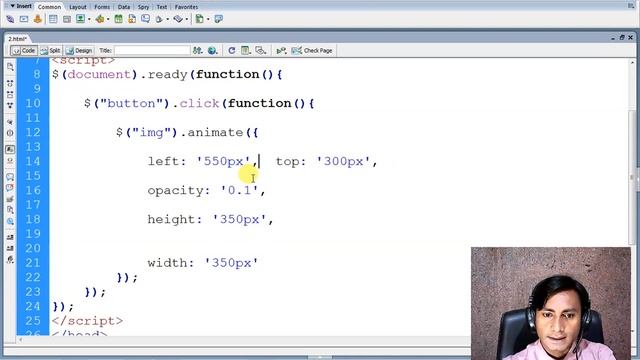This screenshot has height=360, width=640.
Task: Click the Email Link insert icon
Action: coord(24,19)
